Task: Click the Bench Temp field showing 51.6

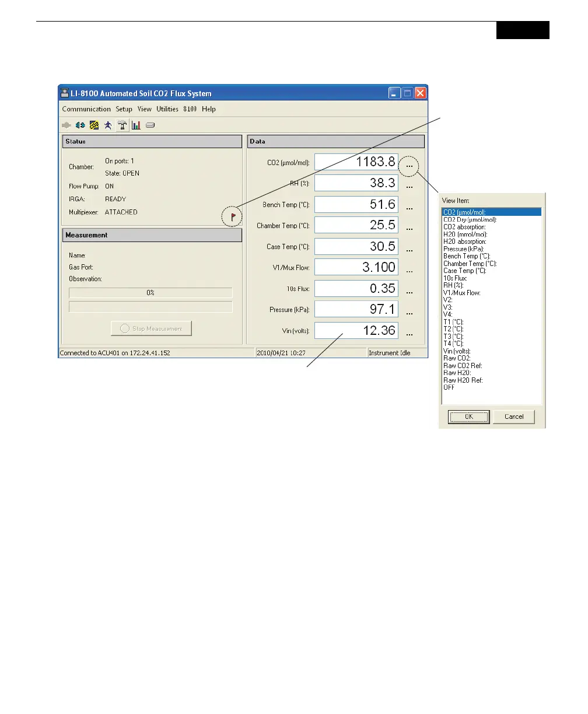Action: pyautogui.click(x=356, y=204)
